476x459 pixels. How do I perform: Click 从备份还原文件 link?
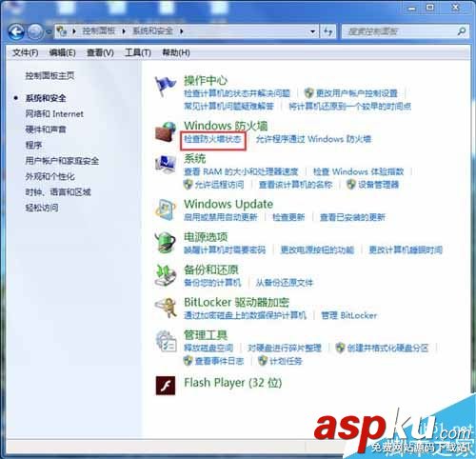(x=285, y=283)
